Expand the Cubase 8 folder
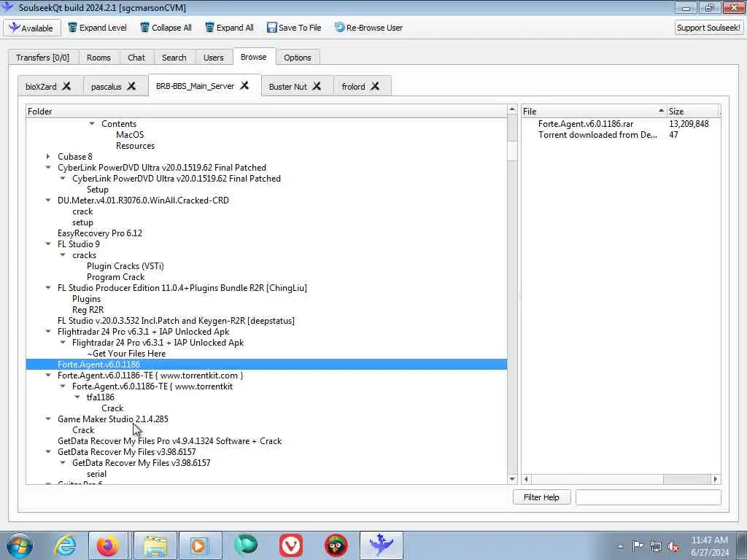Image resolution: width=747 pixels, height=560 pixels. point(47,157)
